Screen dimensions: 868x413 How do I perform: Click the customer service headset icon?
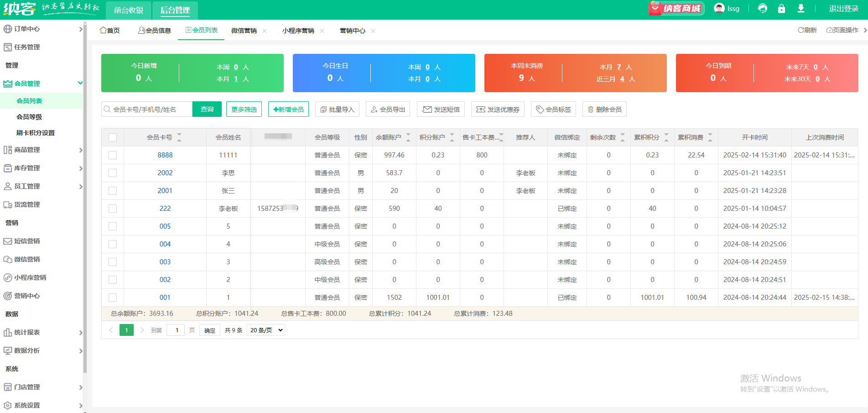(762, 9)
